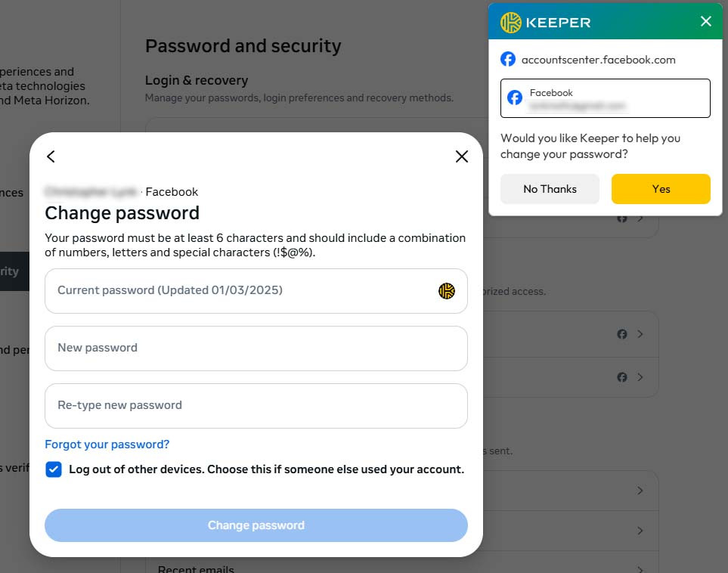Click the New password field
This screenshot has height=573, width=728.
[x=256, y=348]
